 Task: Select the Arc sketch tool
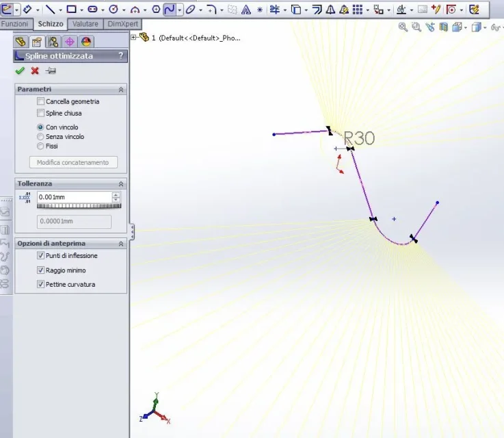click(135, 10)
